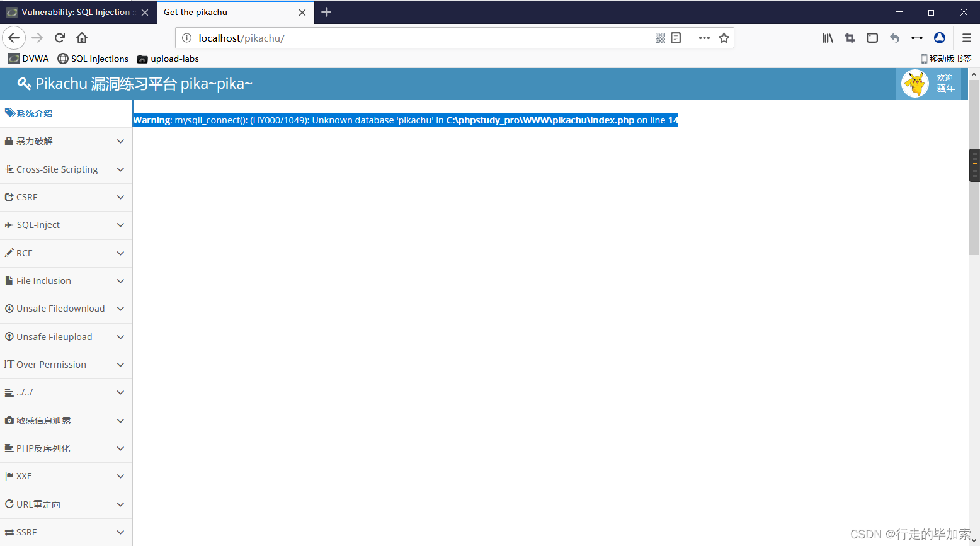Open the 敏感信息泄露 menu item

tap(66, 421)
